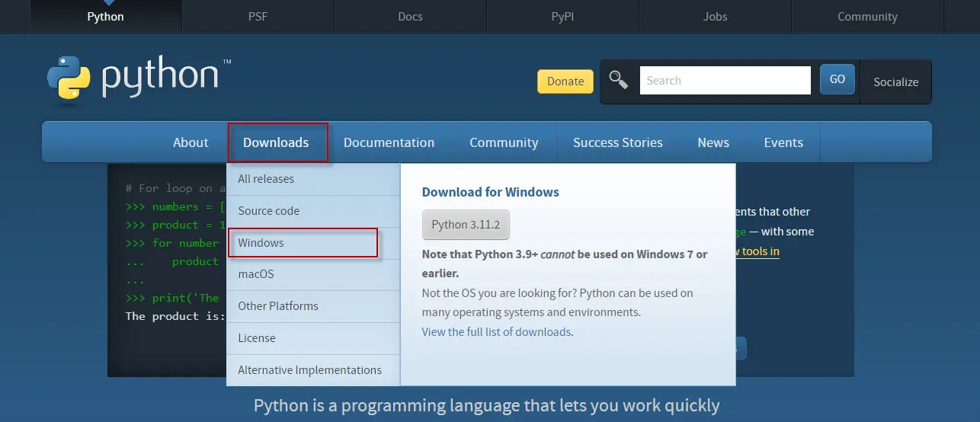Select Source code in Downloads menu
980x422 pixels.
313,211
